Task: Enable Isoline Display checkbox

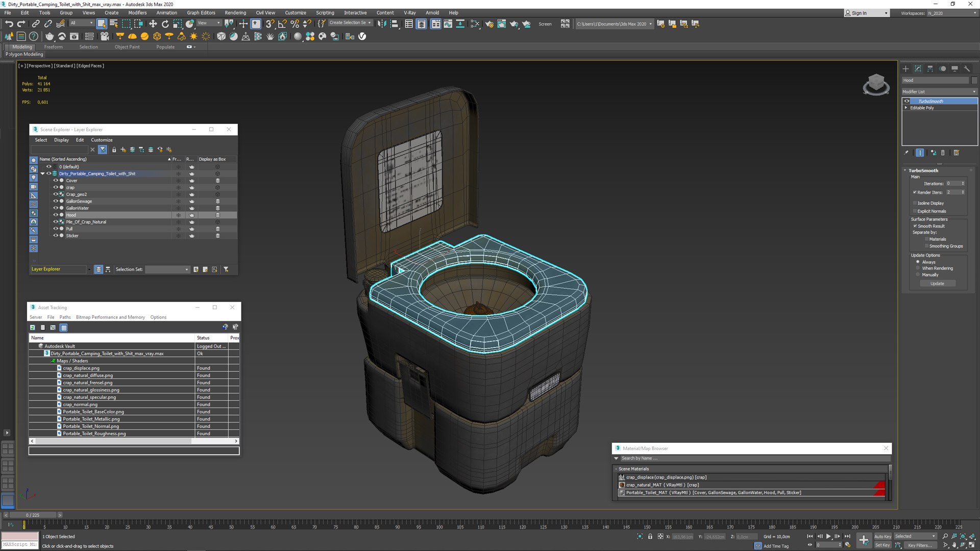Action: coord(915,203)
